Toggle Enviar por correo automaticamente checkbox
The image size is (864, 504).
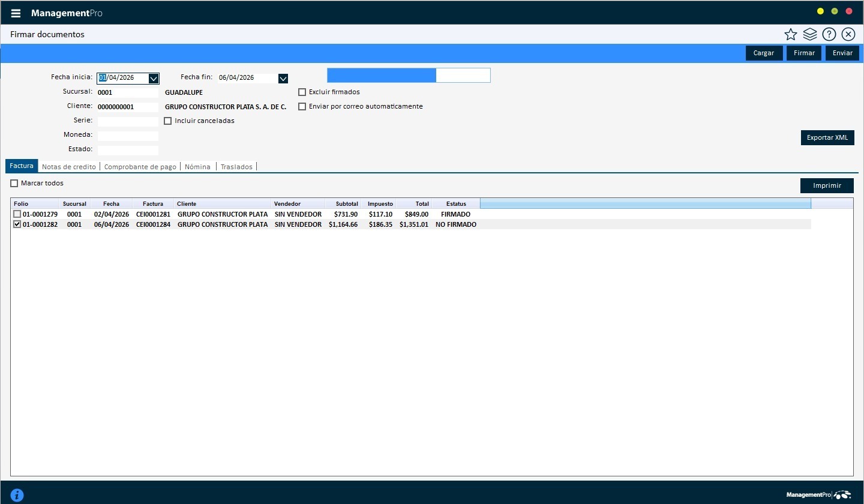pos(302,107)
